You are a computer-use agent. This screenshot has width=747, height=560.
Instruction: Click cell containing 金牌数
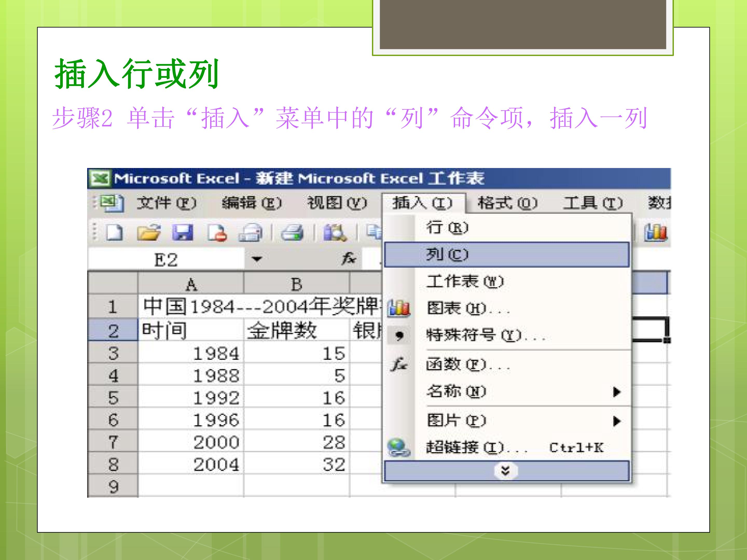[x=296, y=330]
